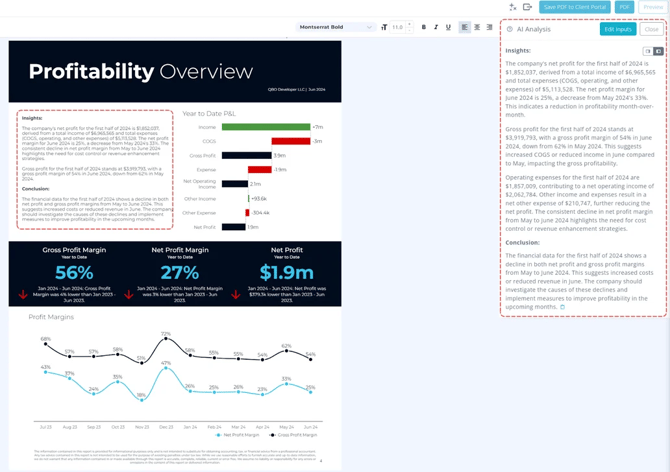The image size is (670, 472).
Task: Open the Montserrat Bold font dropdown
Action: pyautogui.click(x=336, y=28)
